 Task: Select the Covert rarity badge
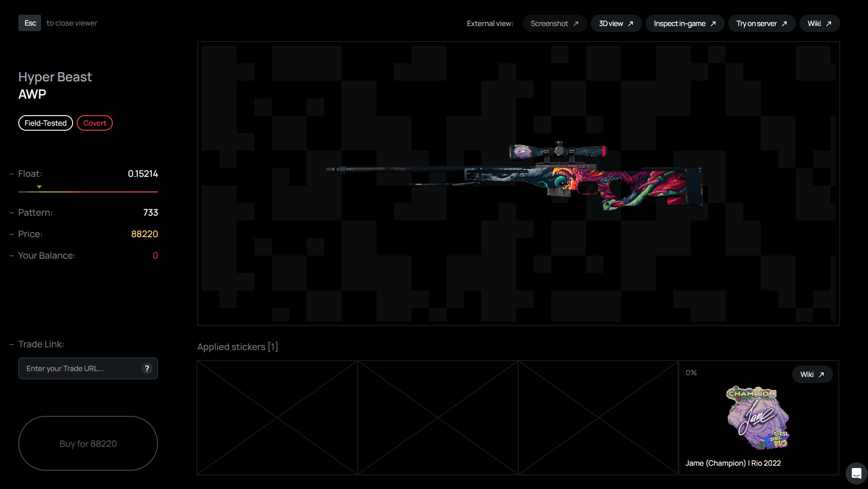pyautogui.click(x=95, y=122)
